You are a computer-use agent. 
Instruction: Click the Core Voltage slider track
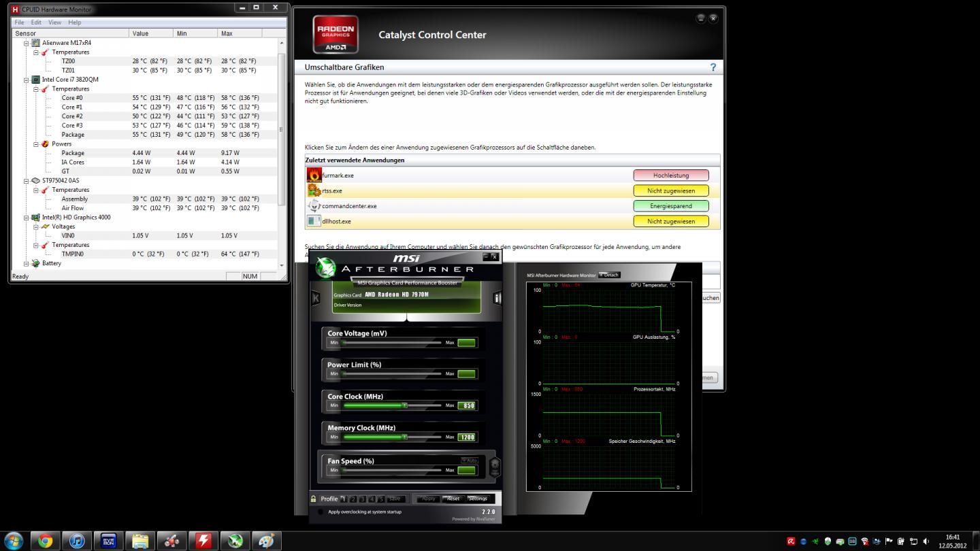(x=392, y=343)
